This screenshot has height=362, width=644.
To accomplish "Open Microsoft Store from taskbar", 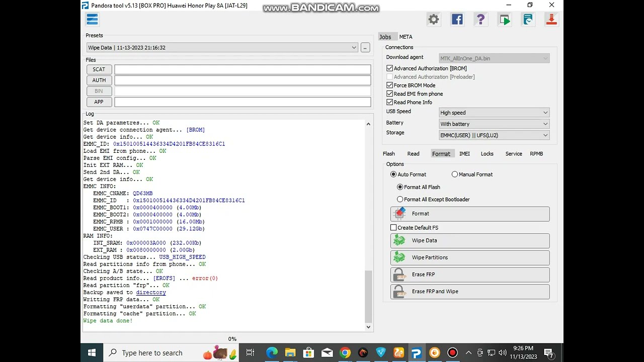I will coord(308,353).
